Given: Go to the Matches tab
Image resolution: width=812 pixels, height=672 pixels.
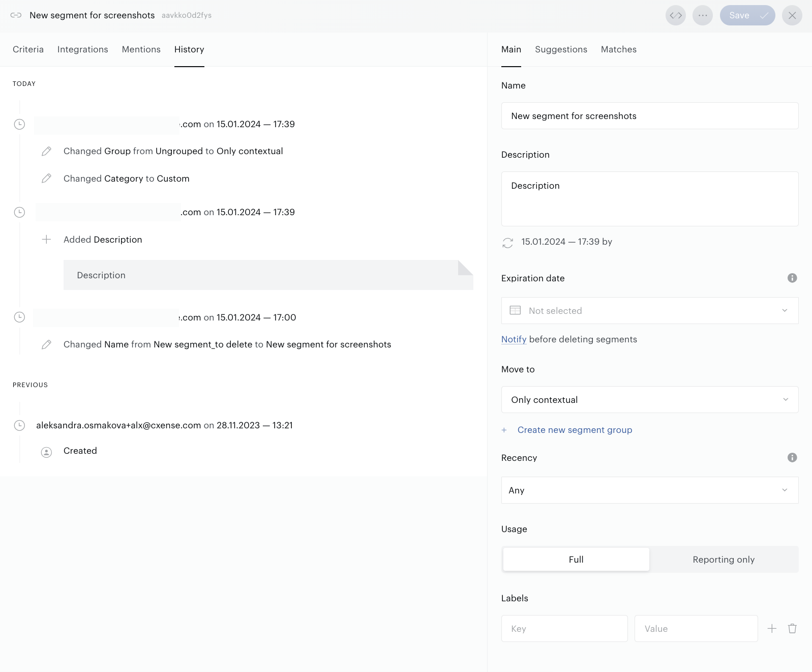Looking at the screenshot, I should click(618, 49).
